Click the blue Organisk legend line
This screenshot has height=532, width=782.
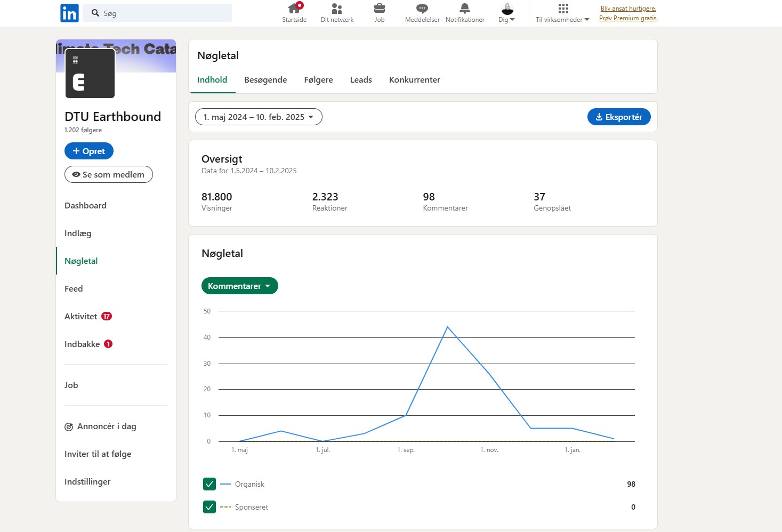[225, 484]
